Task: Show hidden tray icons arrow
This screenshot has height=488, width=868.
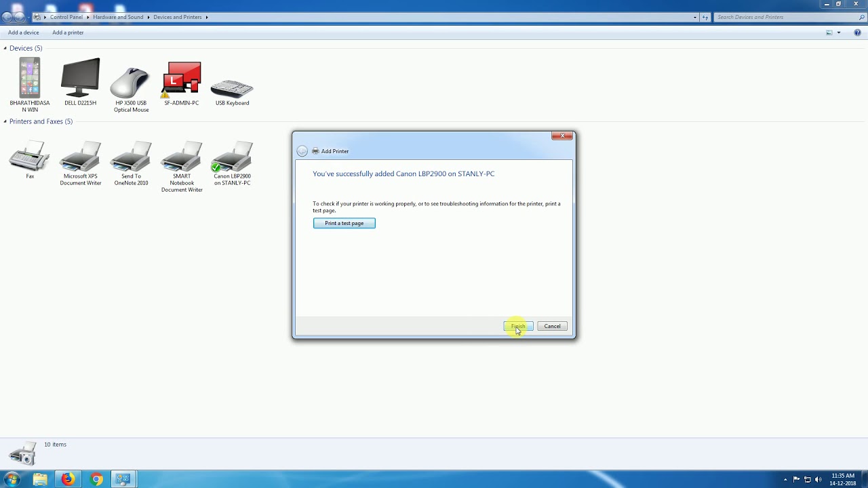Action: [785, 479]
